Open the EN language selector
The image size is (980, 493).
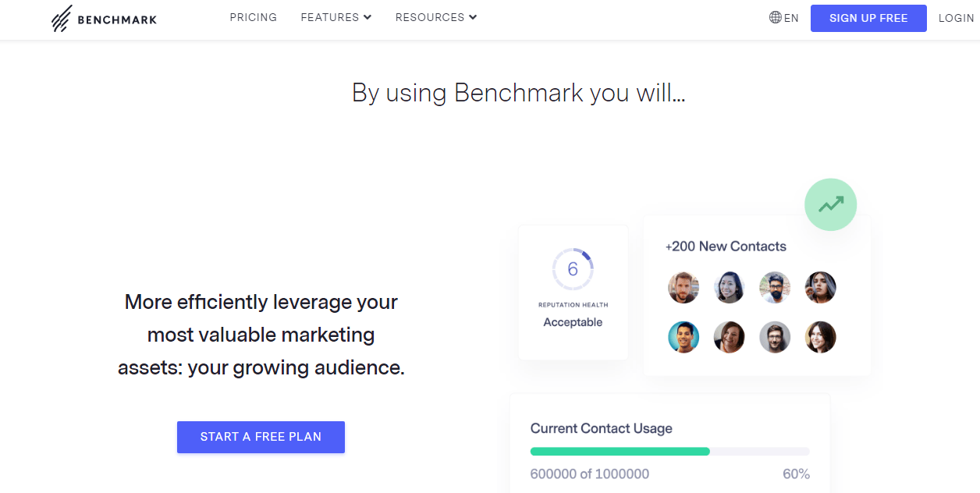[x=791, y=18]
